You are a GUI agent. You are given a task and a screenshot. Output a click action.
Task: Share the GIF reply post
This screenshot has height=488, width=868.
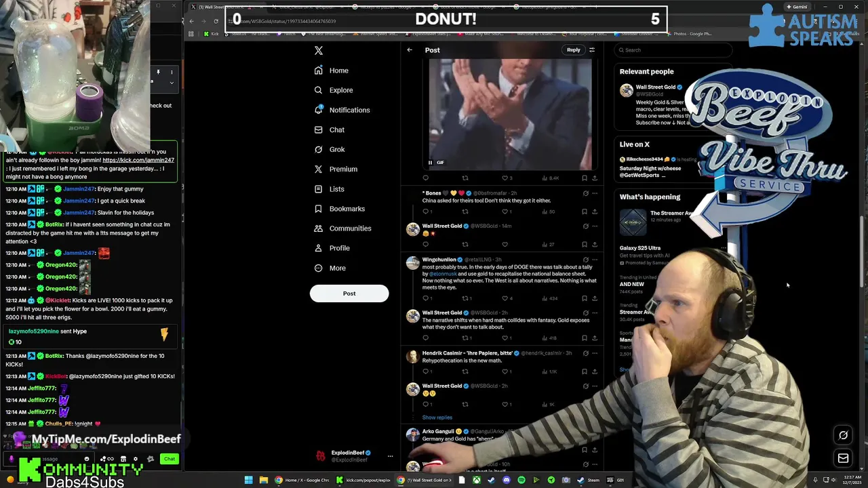[595, 178]
